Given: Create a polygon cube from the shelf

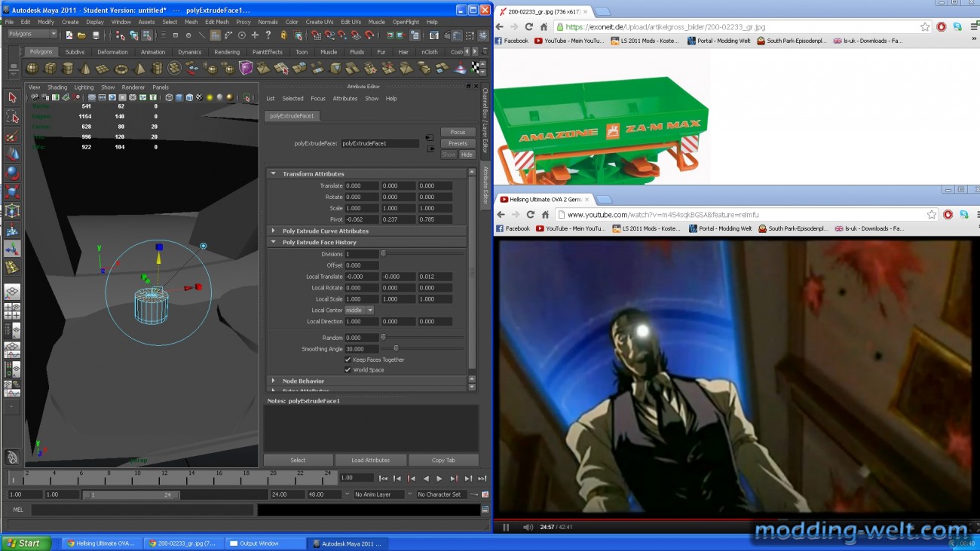Looking at the screenshot, I should pos(51,69).
